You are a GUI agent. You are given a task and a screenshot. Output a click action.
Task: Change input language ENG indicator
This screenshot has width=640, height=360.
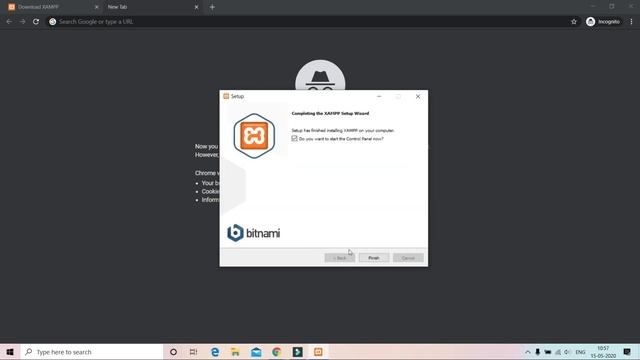click(580, 352)
